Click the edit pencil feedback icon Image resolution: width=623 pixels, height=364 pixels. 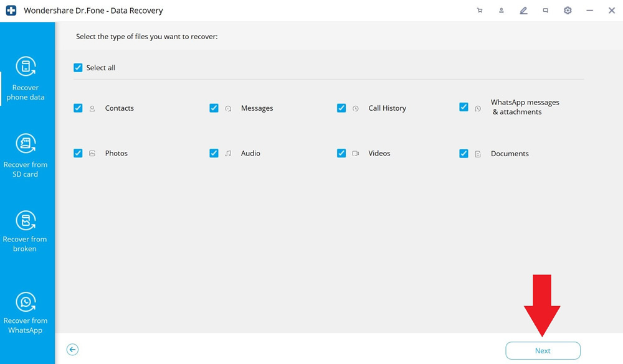coord(524,11)
